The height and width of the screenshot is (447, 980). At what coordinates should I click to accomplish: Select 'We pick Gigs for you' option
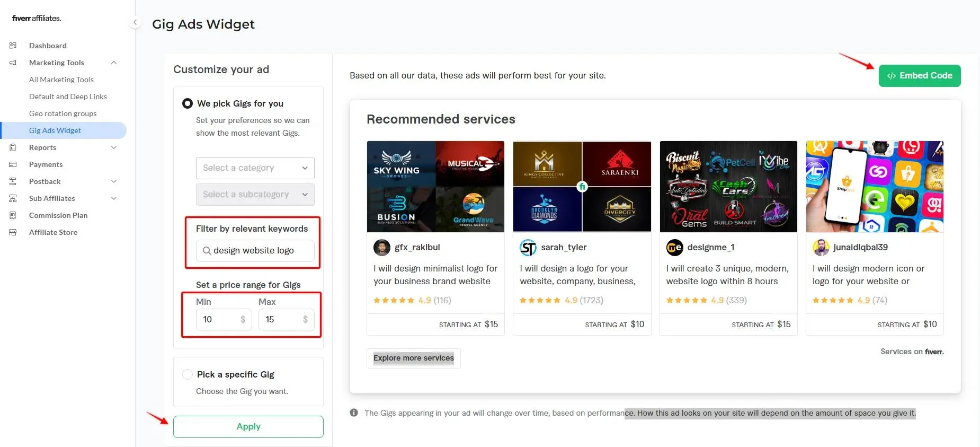pos(188,103)
